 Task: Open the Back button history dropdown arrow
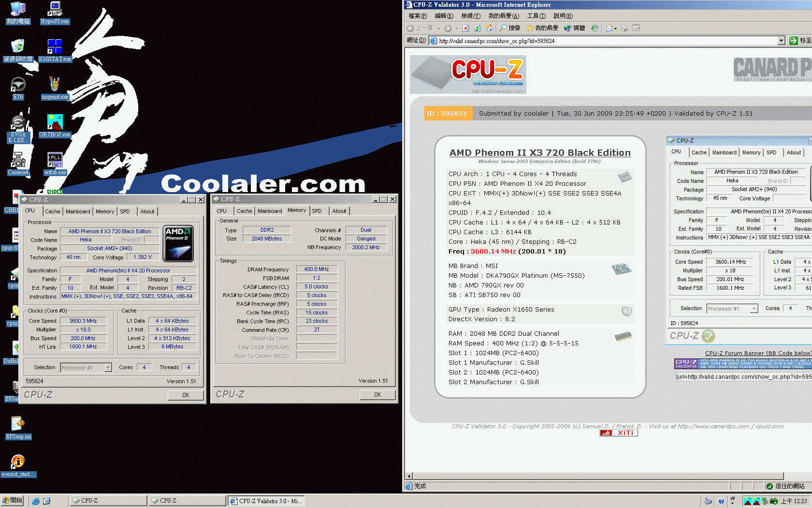pyautogui.click(x=438, y=29)
